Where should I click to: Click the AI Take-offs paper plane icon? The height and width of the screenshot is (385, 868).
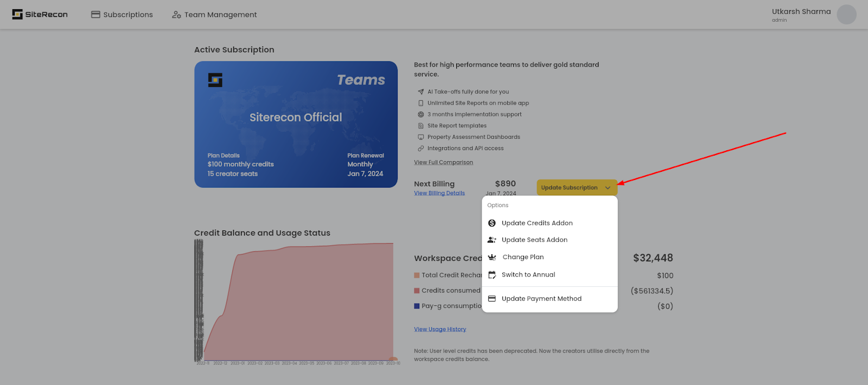pyautogui.click(x=420, y=92)
